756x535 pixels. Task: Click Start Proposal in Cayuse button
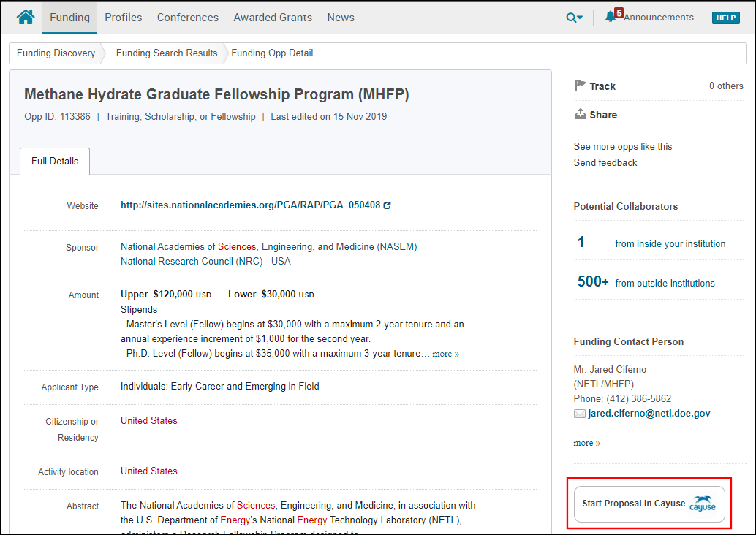click(x=649, y=504)
